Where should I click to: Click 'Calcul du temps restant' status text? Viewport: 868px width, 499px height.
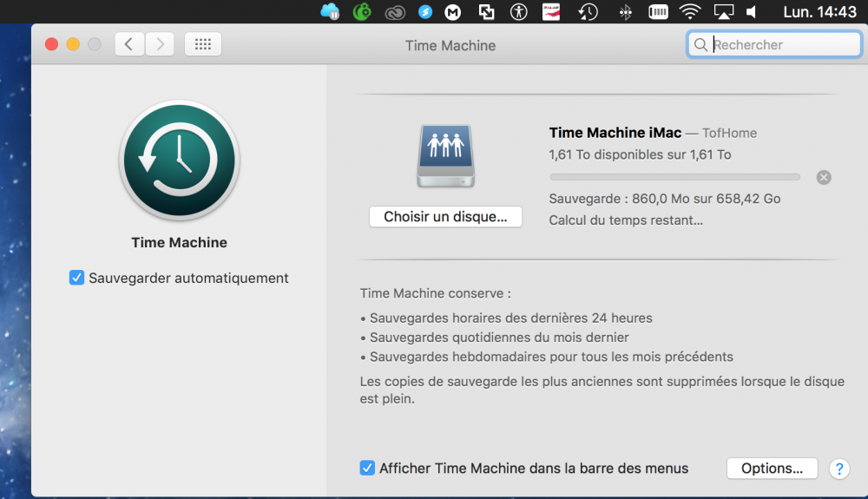click(626, 220)
